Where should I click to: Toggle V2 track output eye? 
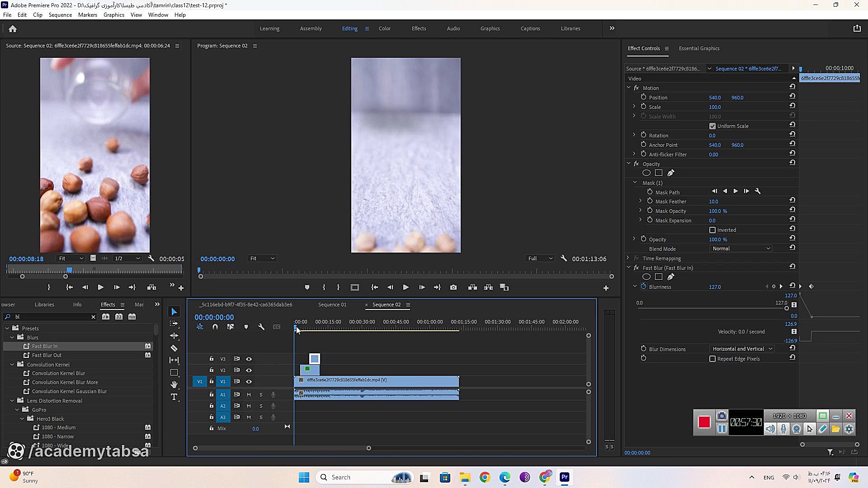(249, 370)
